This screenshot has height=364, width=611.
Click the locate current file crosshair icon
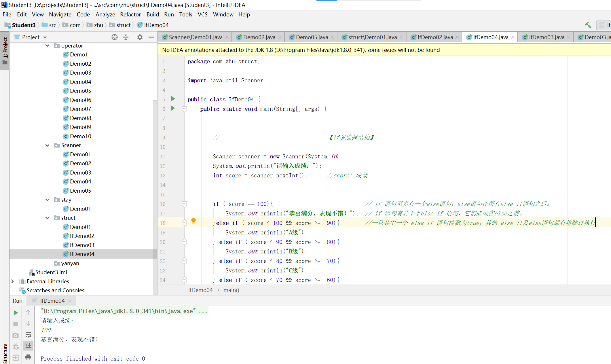pos(115,37)
